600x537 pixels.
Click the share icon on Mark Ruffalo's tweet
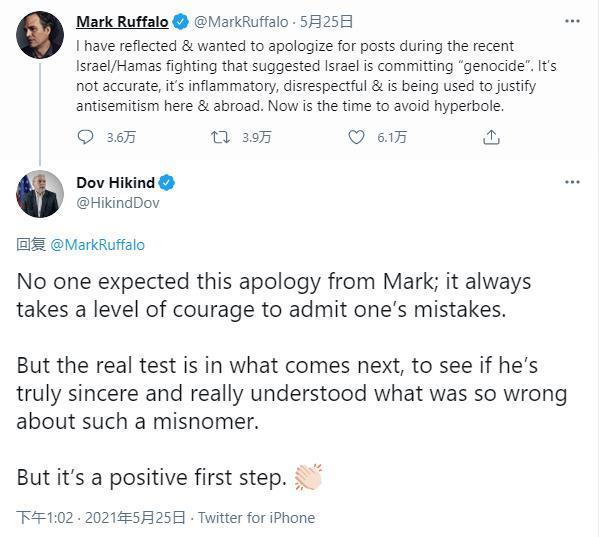491,138
